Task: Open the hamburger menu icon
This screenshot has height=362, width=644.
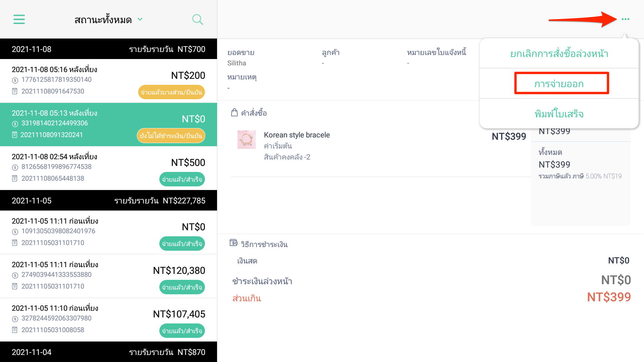Action: (19, 19)
